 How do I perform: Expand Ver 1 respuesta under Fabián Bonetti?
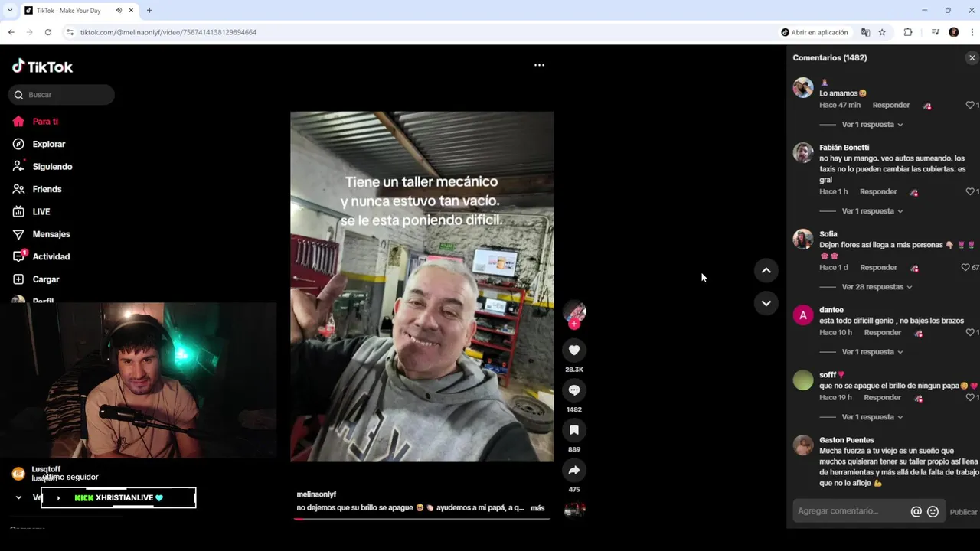click(872, 210)
